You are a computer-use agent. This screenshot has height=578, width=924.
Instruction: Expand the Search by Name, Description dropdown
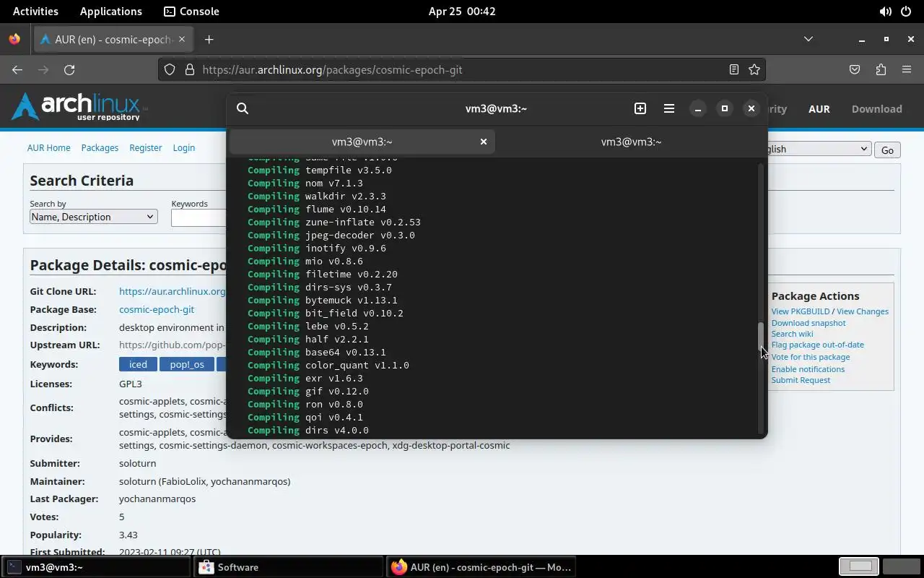[94, 217]
